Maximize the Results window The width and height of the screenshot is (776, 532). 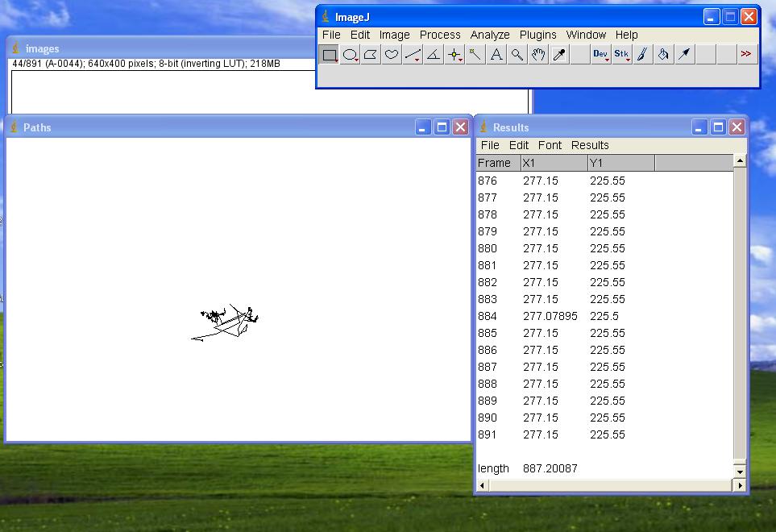tap(718, 127)
